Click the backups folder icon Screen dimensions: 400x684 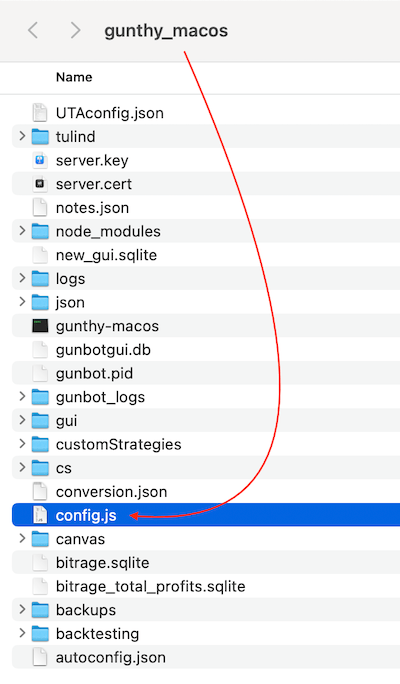click(x=40, y=610)
